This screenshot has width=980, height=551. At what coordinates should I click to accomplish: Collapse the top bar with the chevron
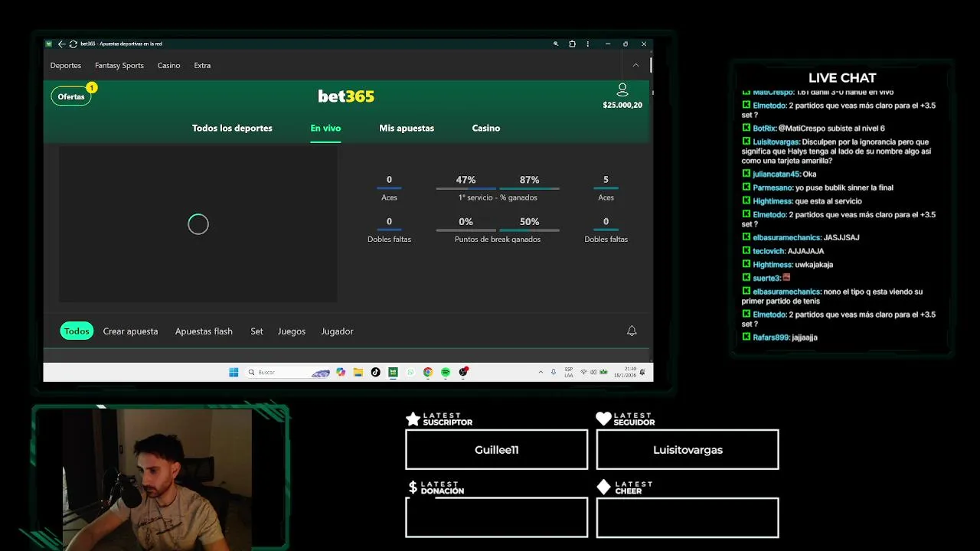(635, 65)
